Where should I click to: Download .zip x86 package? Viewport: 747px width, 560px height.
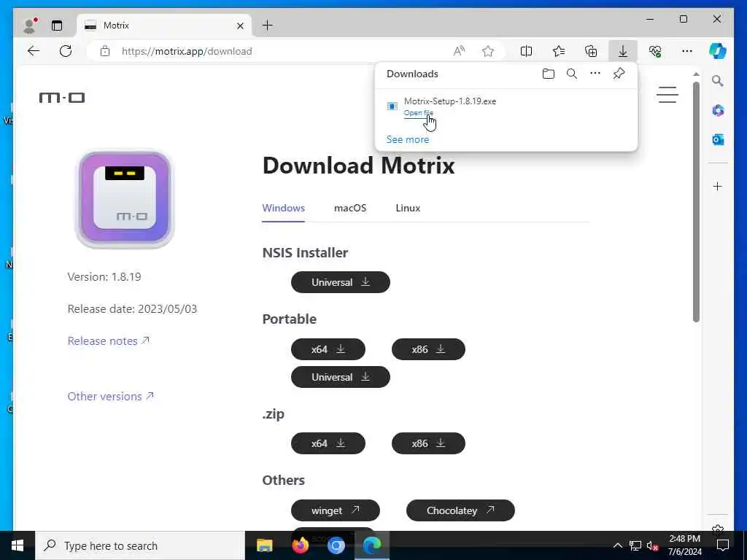pyautogui.click(x=428, y=443)
